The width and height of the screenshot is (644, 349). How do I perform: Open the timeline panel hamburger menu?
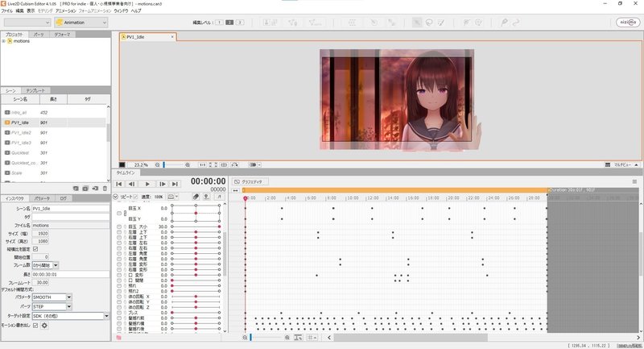(x=634, y=181)
